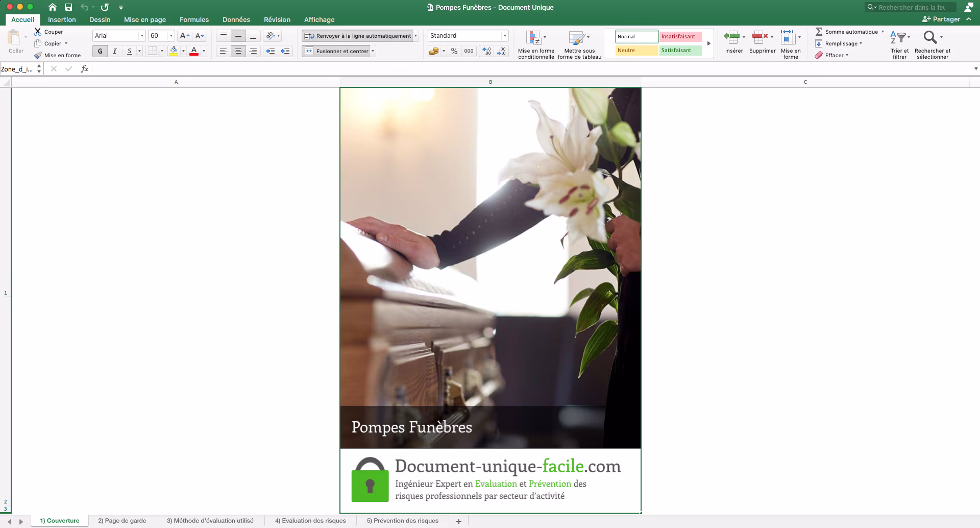Open the Insertion ribbon tab

pos(62,19)
